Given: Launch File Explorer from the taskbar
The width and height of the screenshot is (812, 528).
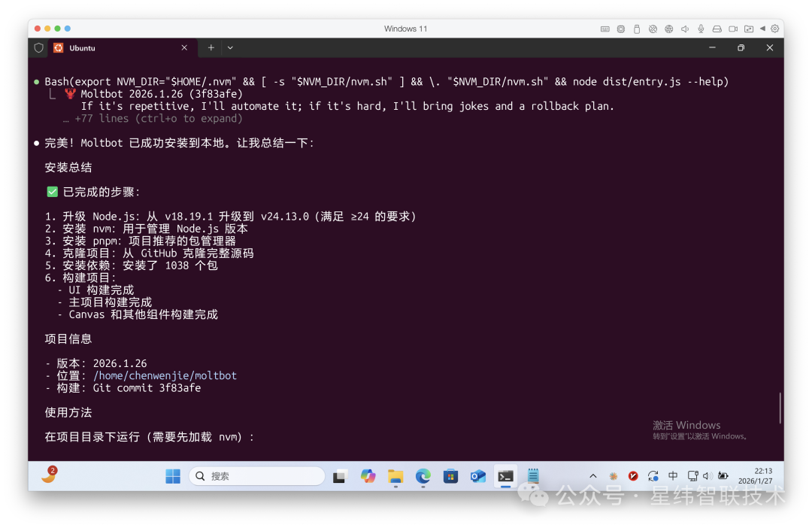Looking at the screenshot, I should click(395, 476).
